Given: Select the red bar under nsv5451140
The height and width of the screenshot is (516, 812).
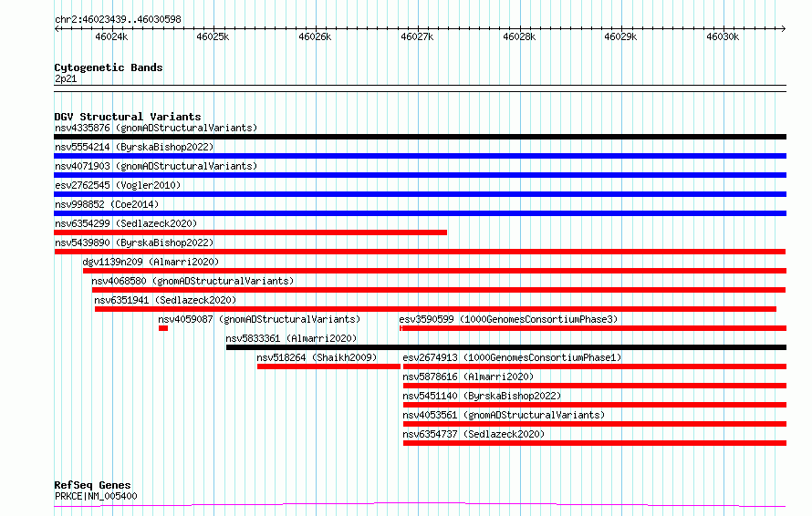Looking at the screenshot, I should (x=595, y=405).
